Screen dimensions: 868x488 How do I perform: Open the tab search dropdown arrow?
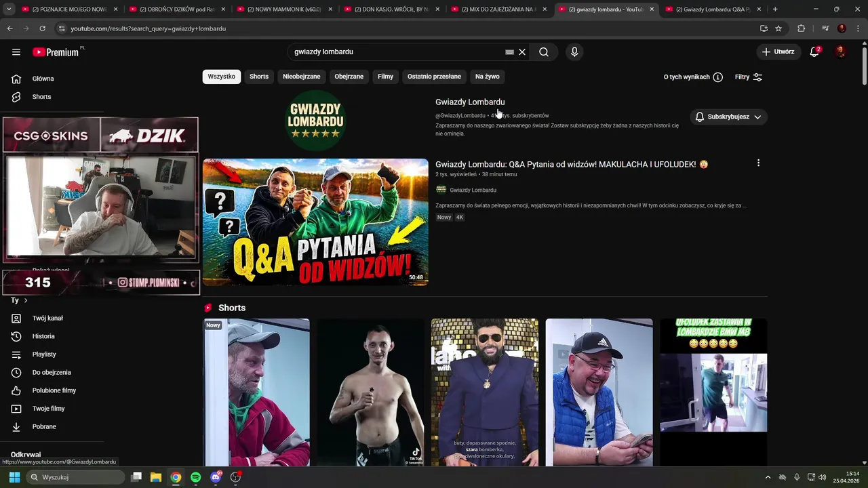[x=9, y=9]
